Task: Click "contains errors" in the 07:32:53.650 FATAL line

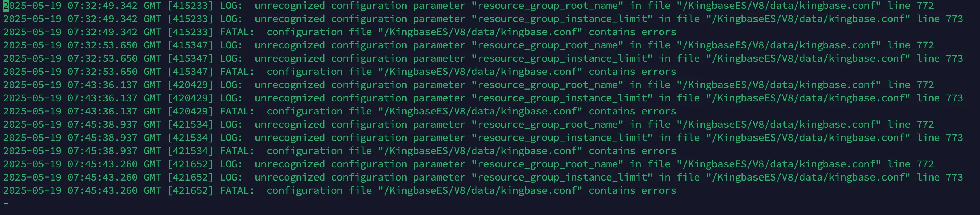Action: [x=632, y=72]
